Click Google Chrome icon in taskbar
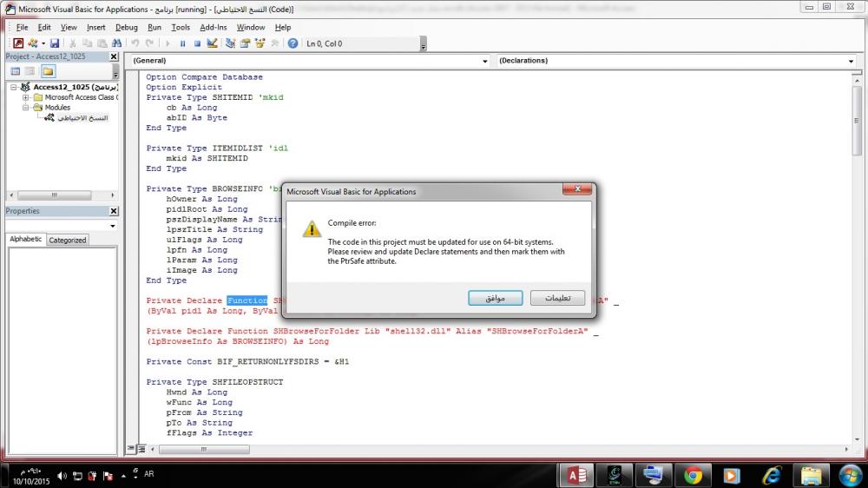 [693, 475]
